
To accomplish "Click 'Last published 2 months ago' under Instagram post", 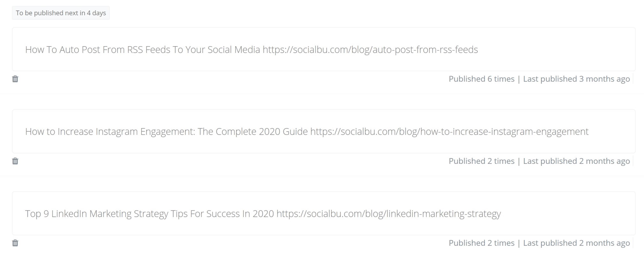I will click(x=576, y=161).
